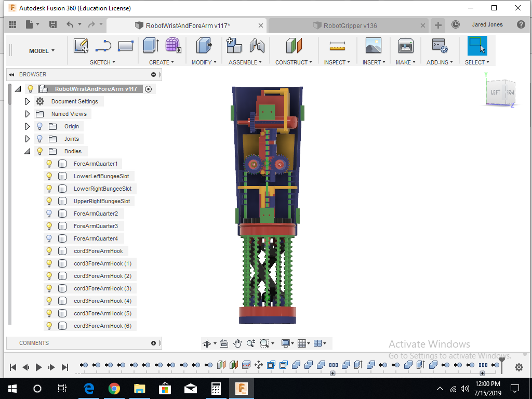Open the data panel grid icon

point(12,24)
